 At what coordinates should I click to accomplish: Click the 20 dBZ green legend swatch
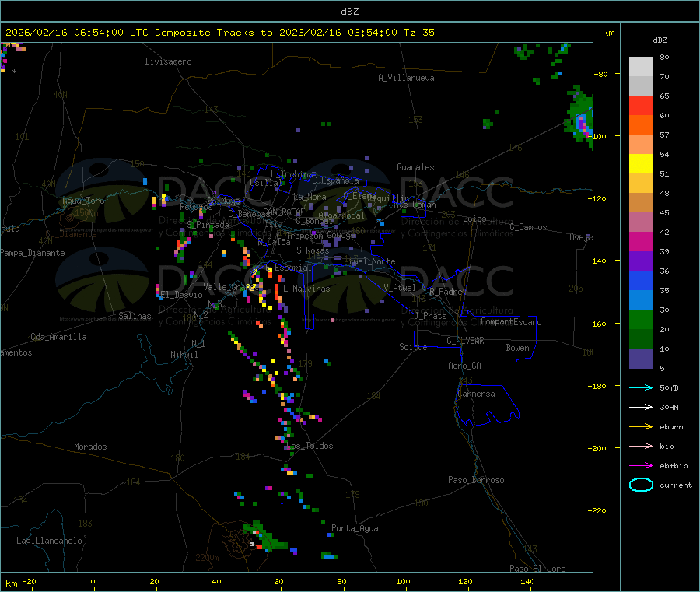(641, 319)
